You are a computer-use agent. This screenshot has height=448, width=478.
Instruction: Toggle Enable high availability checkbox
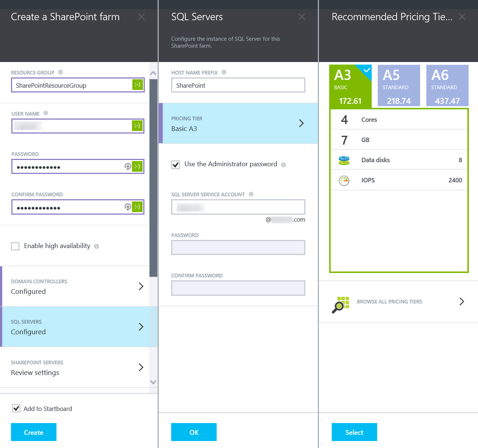[15, 246]
